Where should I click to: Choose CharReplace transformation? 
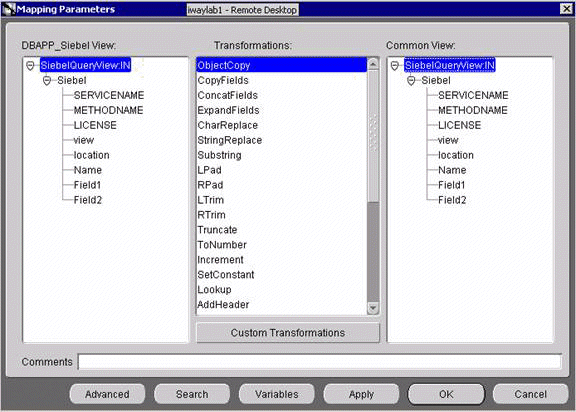281,125
